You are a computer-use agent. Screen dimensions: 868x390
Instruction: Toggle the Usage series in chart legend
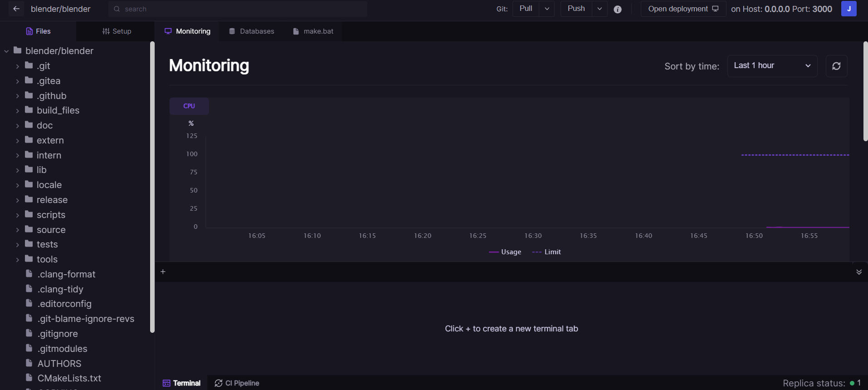tap(505, 252)
